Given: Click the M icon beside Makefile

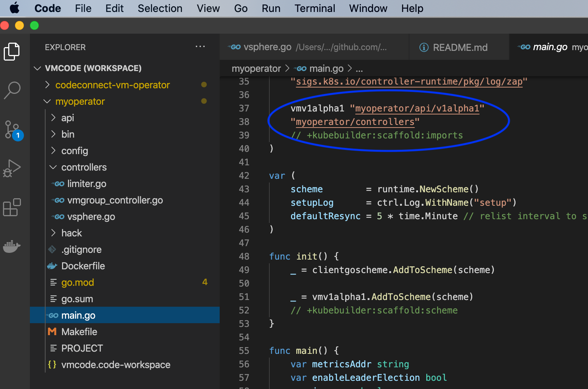Looking at the screenshot, I should pyautogui.click(x=52, y=332).
